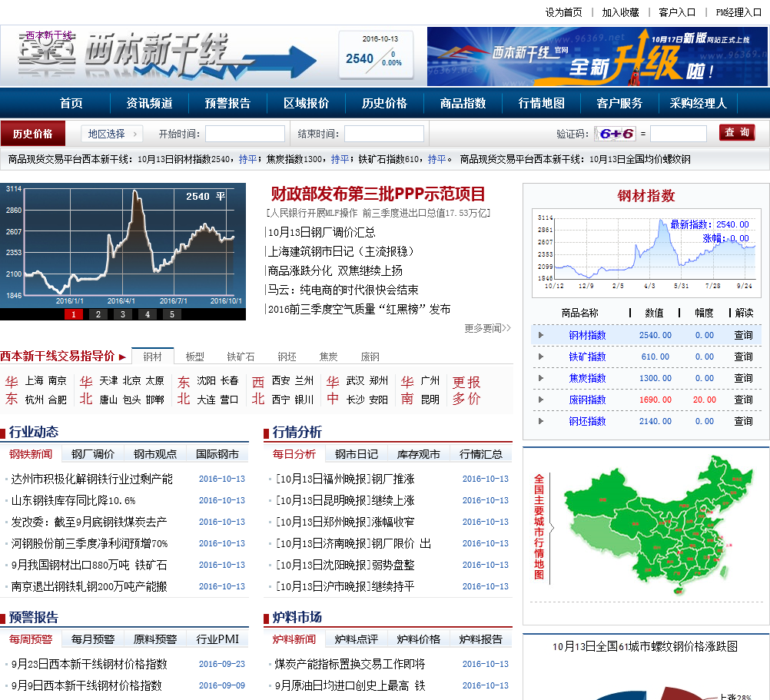770x700 pixels.
Task: Switch to 每月预警 tab
Action: coord(92,639)
